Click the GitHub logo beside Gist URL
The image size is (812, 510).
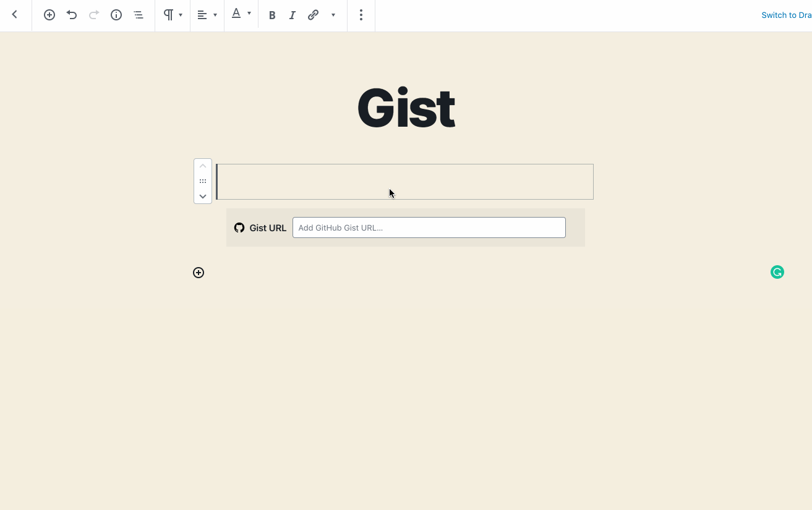pos(239,227)
